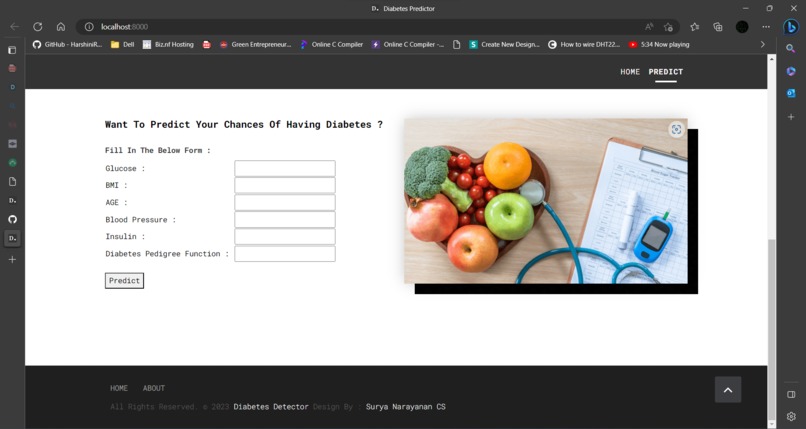Screen dimensions: 806x429
Task: Open the Bing Copilot sidebar button
Action: tap(791, 27)
